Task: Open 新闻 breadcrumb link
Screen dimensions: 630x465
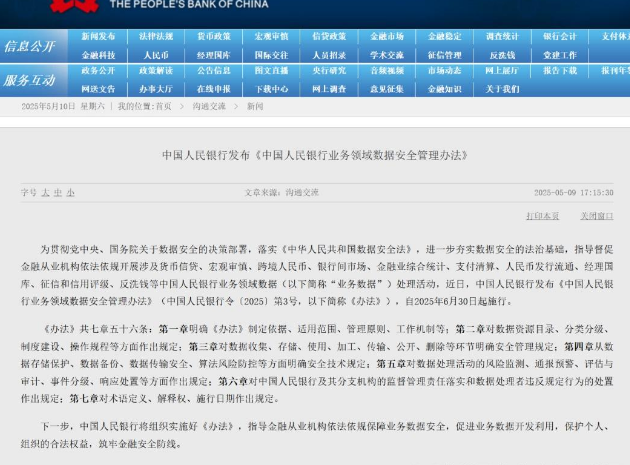Action: point(255,107)
